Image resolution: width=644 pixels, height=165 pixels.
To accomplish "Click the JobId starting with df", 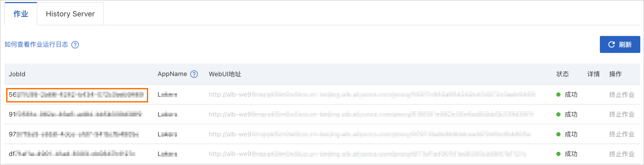I will tap(72, 153).
